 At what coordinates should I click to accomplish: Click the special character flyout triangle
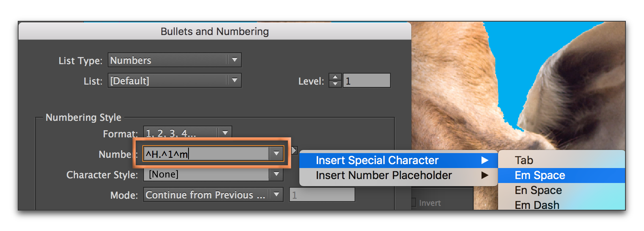click(x=294, y=150)
